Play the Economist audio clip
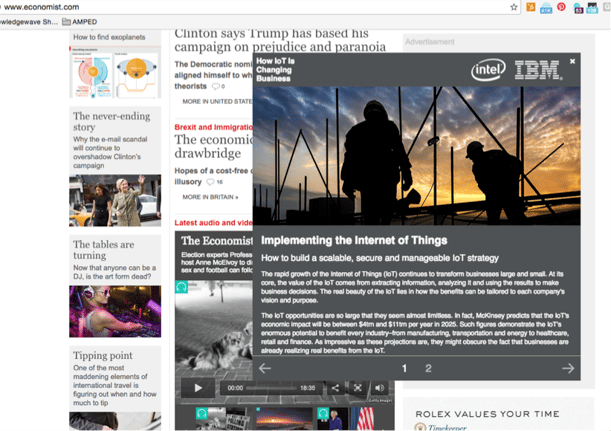 coord(198,388)
